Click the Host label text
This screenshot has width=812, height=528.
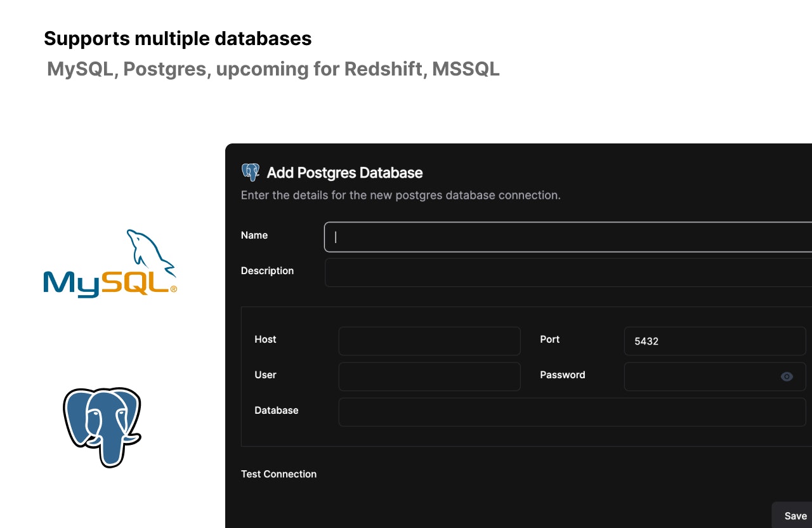[265, 339]
